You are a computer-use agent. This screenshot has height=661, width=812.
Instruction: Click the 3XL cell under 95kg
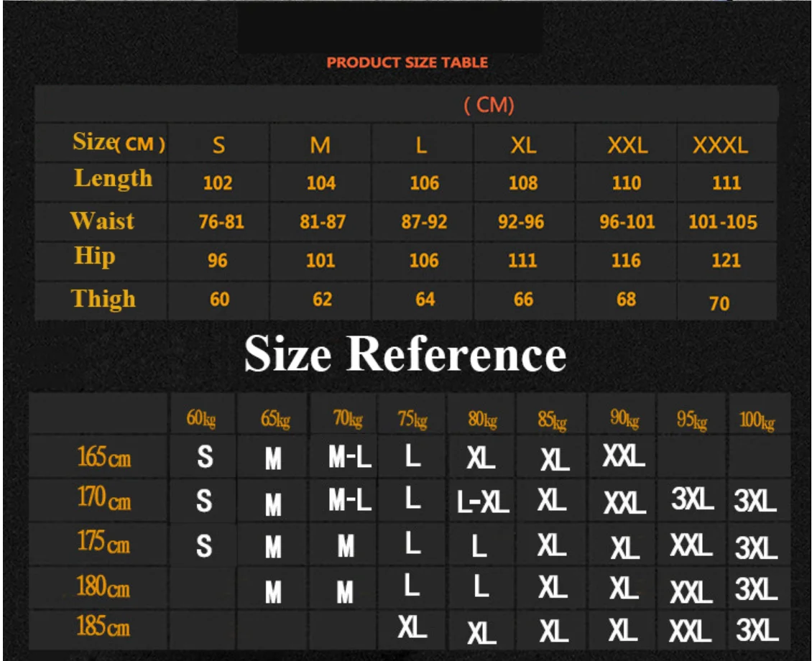point(692,500)
